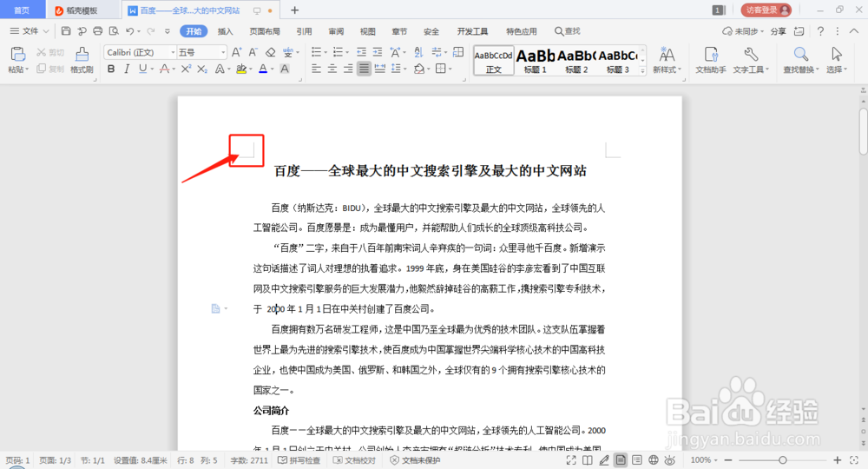This screenshot has width=868, height=469.
Task: Click the Decrease Font Size icon
Action: (x=253, y=52)
